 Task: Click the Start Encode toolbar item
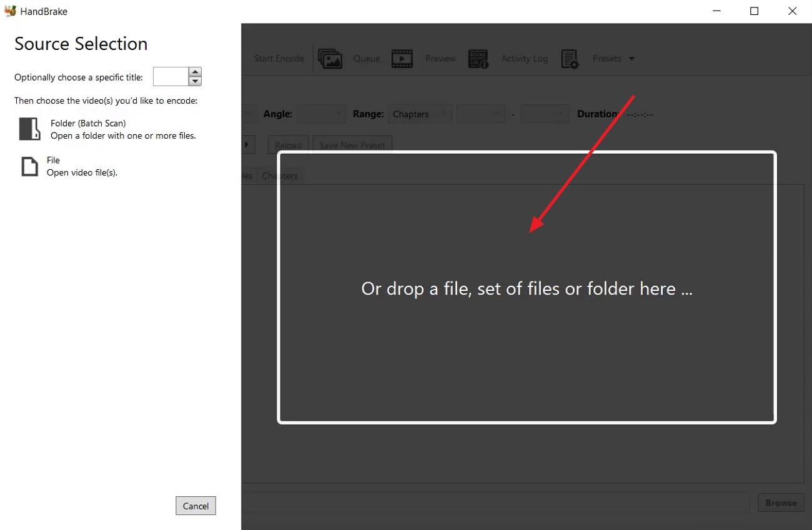[x=279, y=58]
